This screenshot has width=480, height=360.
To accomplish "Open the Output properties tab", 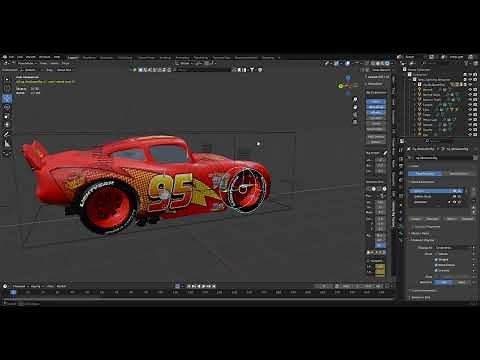I will (402, 166).
